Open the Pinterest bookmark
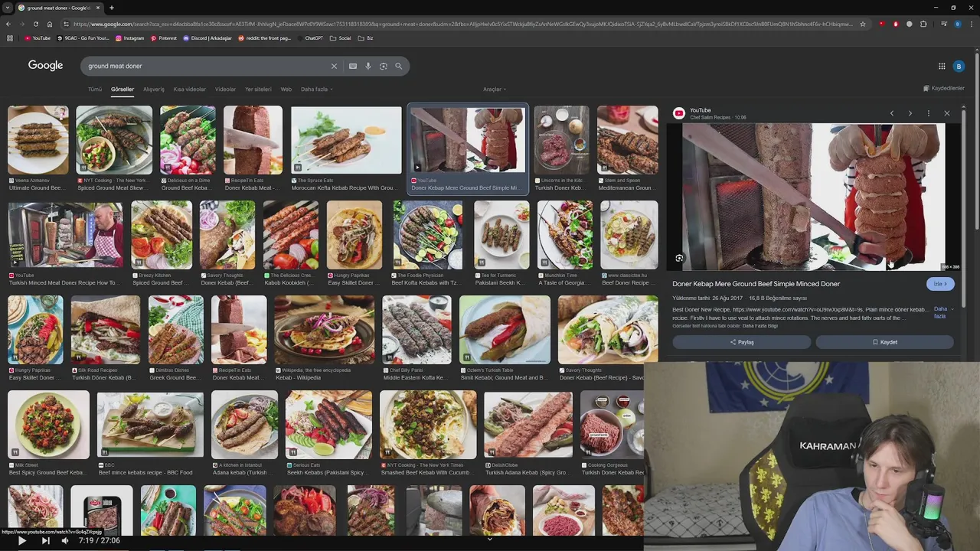The image size is (980, 551). (164, 38)
